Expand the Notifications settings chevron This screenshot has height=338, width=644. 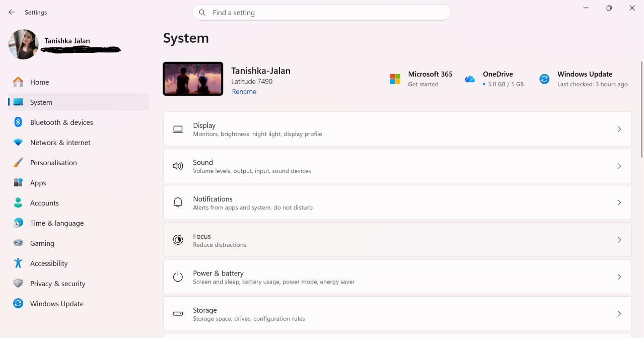click(619, 202)
